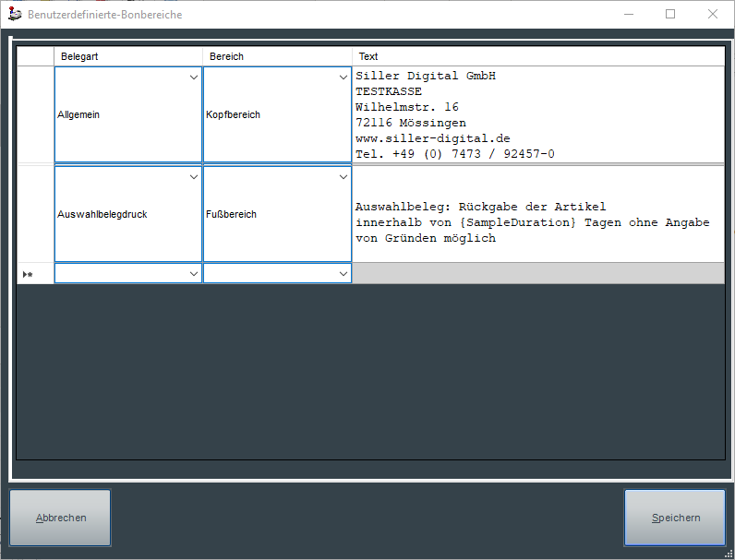Minimize the Benutzerdefinierte-Bonbereiche window
735x560 pixels.
click(x=628, y=14)
